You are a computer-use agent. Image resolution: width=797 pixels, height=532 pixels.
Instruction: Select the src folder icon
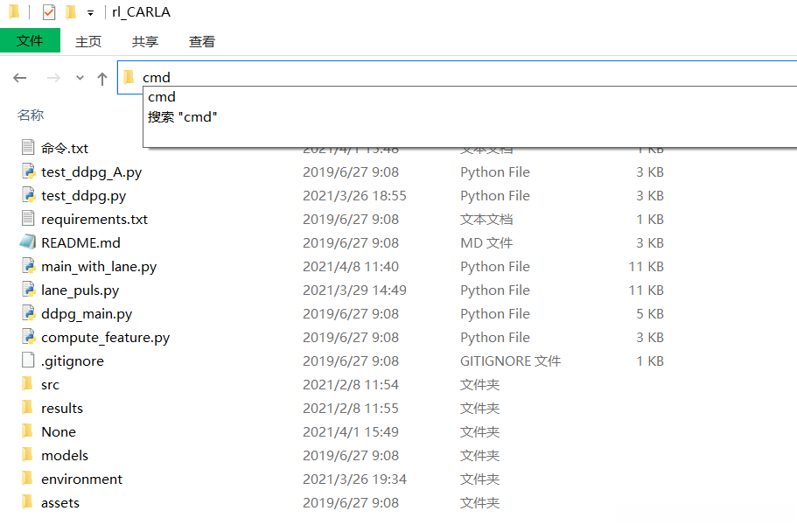[28, 384]
